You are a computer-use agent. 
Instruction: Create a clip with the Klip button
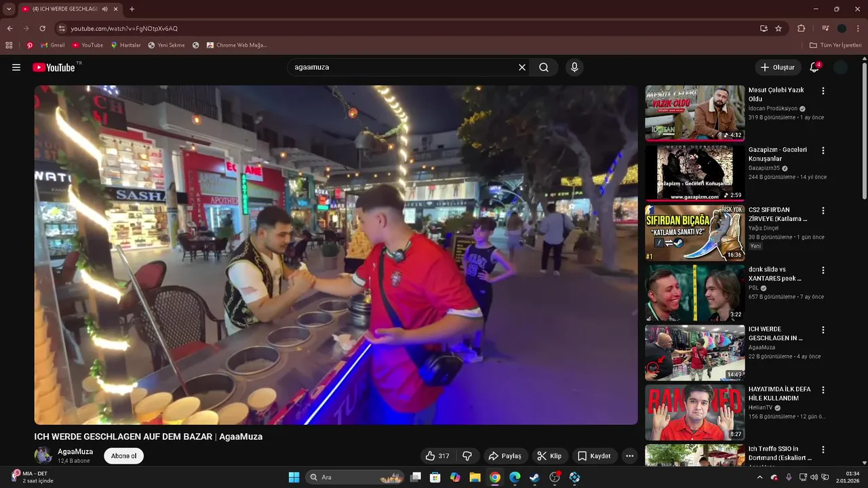pos(549,456)
